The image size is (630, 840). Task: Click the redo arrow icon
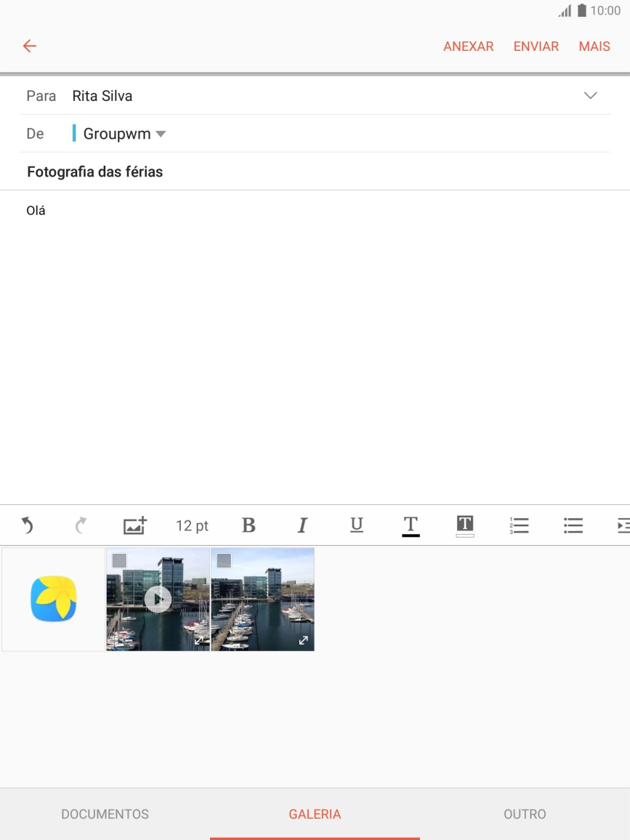coord(81,525)
